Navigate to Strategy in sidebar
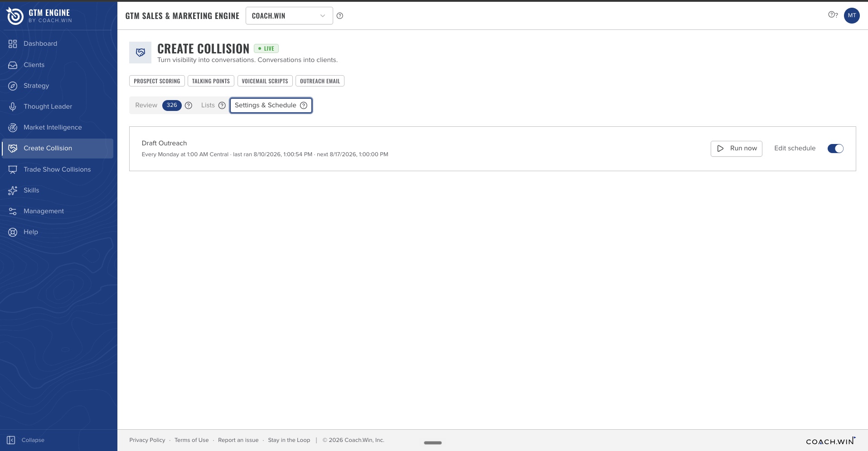 pyautogui.click(x=58, y=86)
